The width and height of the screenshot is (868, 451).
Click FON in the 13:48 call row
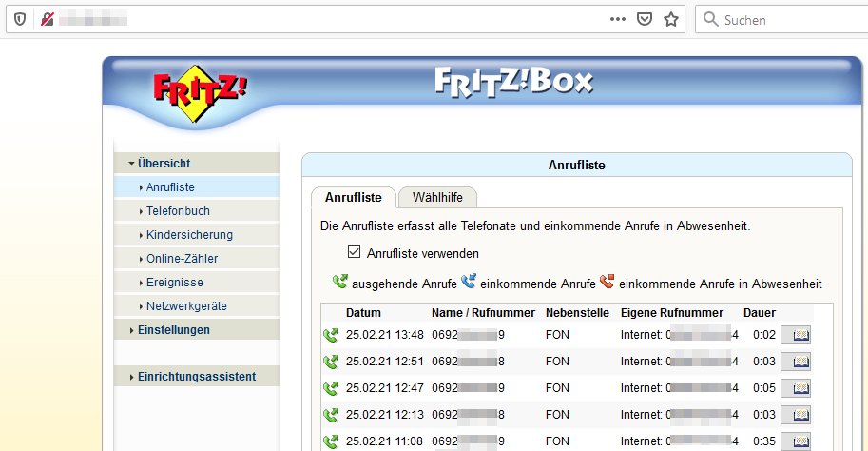pyautogui.click(x=557, y=335)
